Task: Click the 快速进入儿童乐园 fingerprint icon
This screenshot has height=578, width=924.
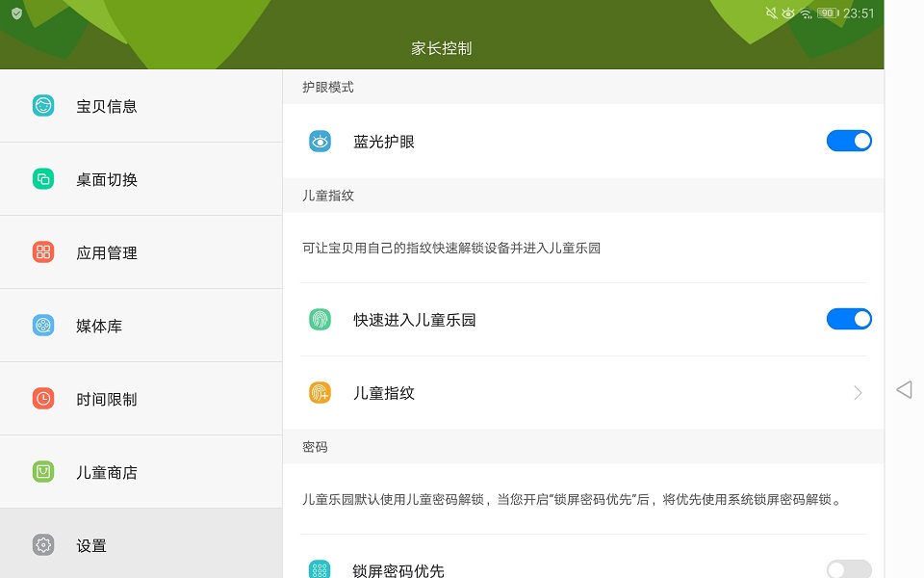Action: click(320, 319)
